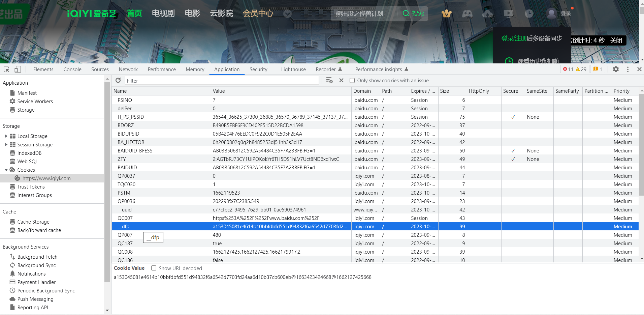The image size is (644, 315).
Task: Check the Show URL decoded box
Action: 154,268
